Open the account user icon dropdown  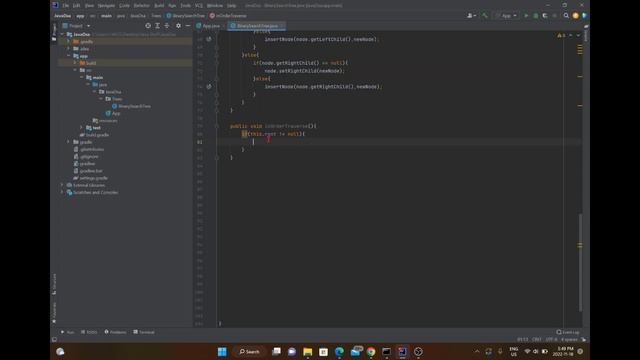pos(471,16)
